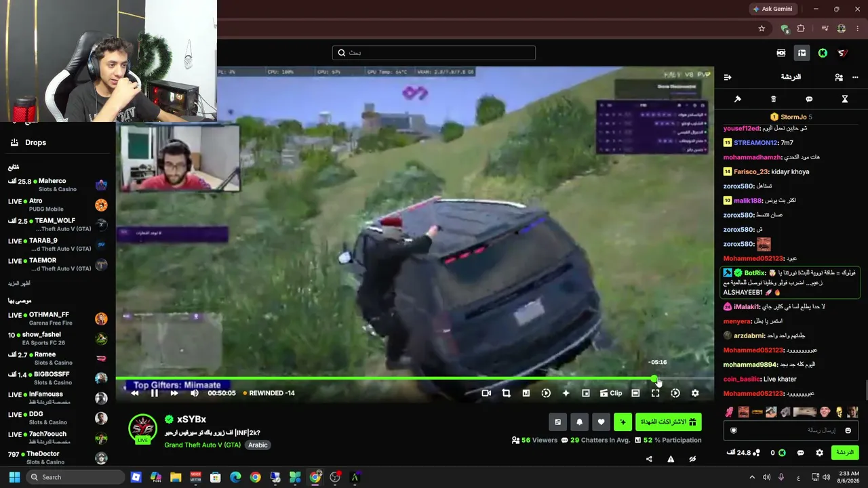868x488 pixels.
Task: Bookmark this page with star icon
Action: click(762, 28)
